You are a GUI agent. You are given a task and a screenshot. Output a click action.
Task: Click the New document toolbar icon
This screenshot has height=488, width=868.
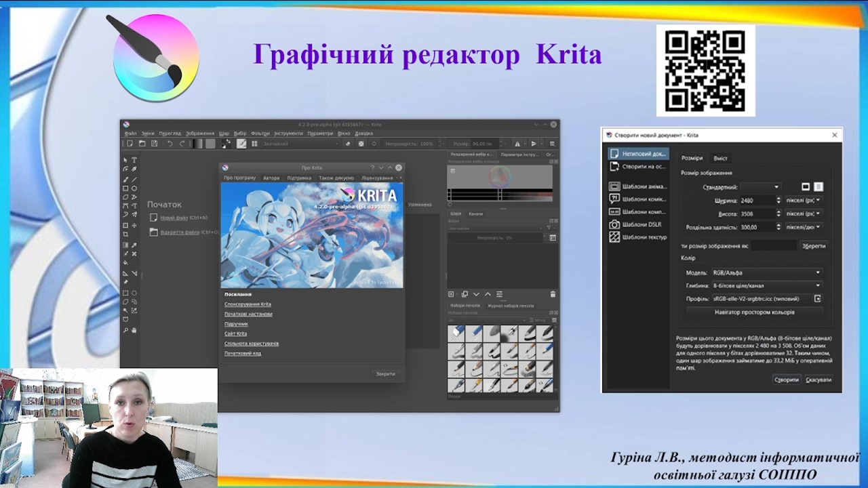click(130, 144)
